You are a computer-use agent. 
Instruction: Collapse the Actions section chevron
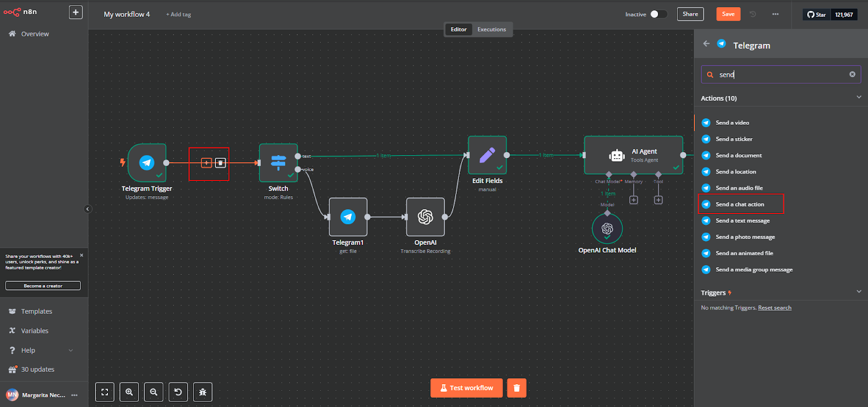(x=859, y=98)
